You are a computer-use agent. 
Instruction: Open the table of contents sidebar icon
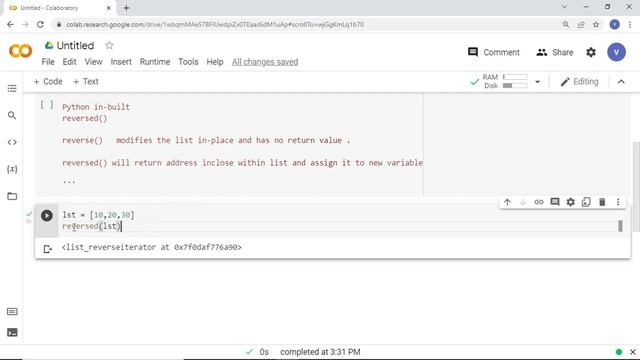[x=12, y=89]
